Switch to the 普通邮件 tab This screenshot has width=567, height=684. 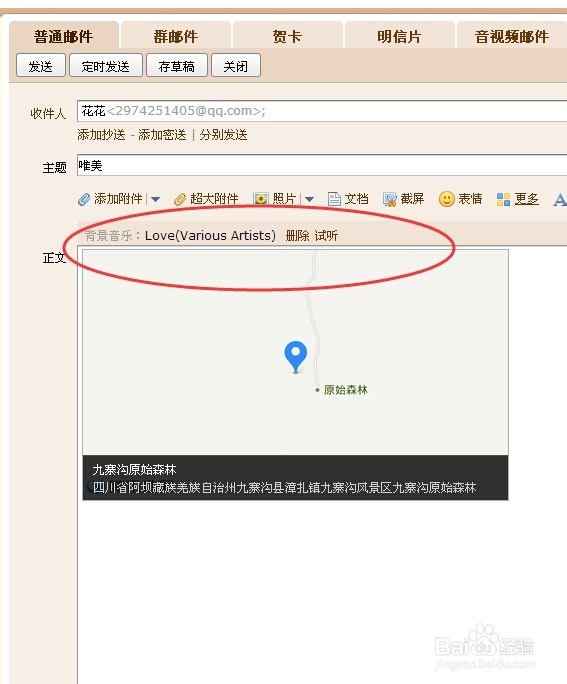pyautogui.click(x=64, y=36)
